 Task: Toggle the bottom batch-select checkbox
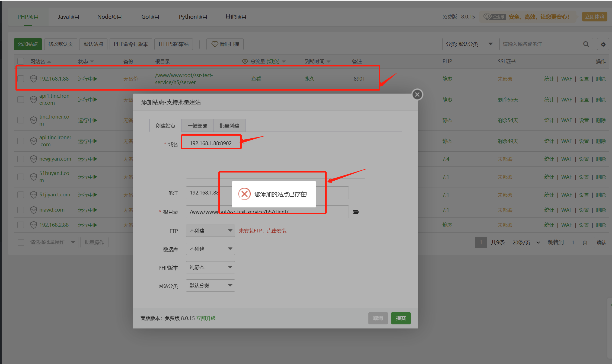[21, 242]
